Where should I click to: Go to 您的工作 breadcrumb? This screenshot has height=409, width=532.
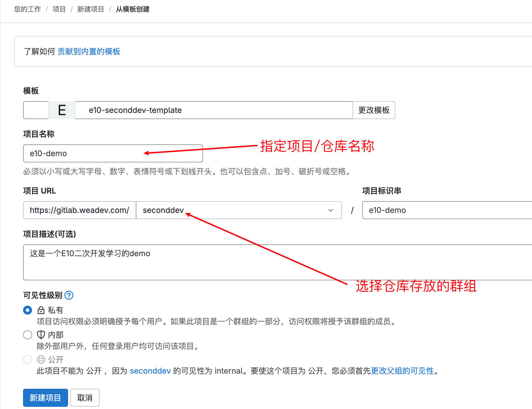(x=28, y=9)
